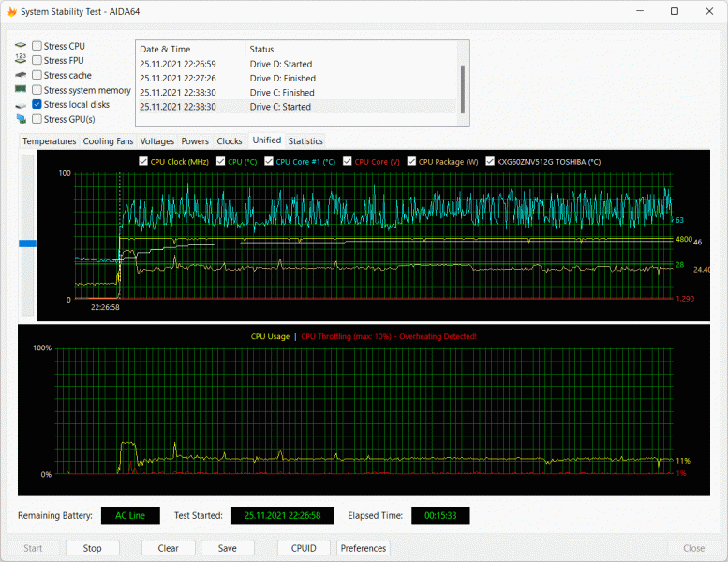This screenshot has height=562, width=728.
Task: Toggle the KXG60ZNV512G TOSHIBA temperature checkbox
Action: click(490, 161)
